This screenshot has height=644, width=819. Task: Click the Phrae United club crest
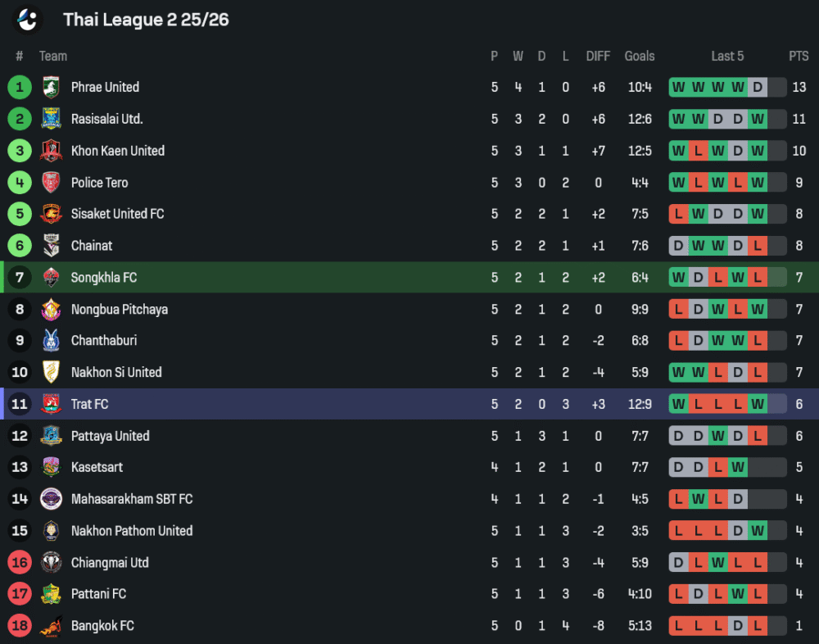pyautogui.click(x=51, y=87)
